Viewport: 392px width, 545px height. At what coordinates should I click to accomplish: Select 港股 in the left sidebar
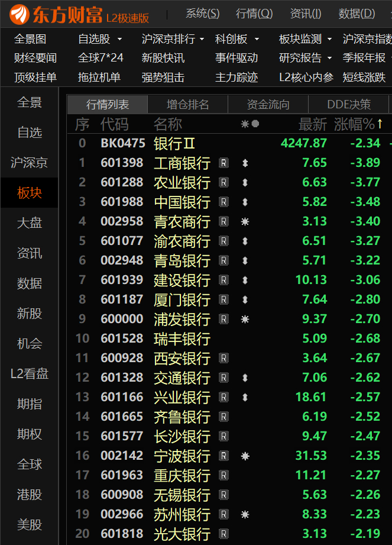30,494
